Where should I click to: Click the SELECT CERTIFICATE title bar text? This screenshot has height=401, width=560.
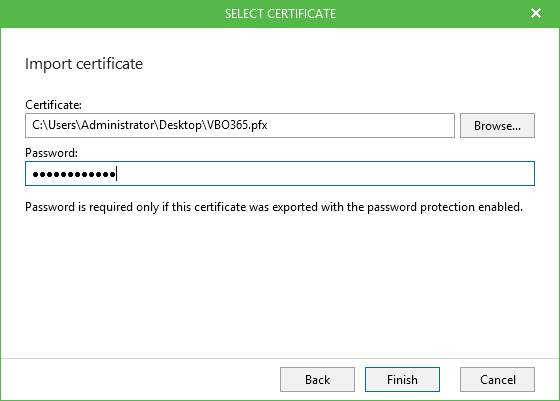click(x=280, y=14)
